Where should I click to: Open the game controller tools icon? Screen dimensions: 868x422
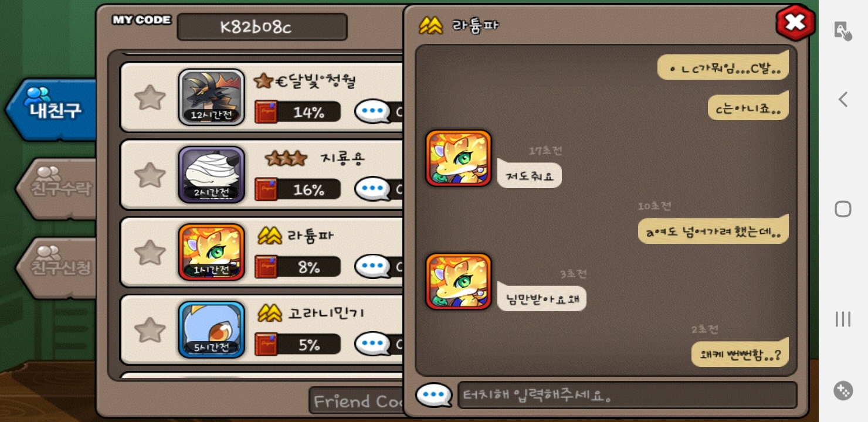point(843,390)
